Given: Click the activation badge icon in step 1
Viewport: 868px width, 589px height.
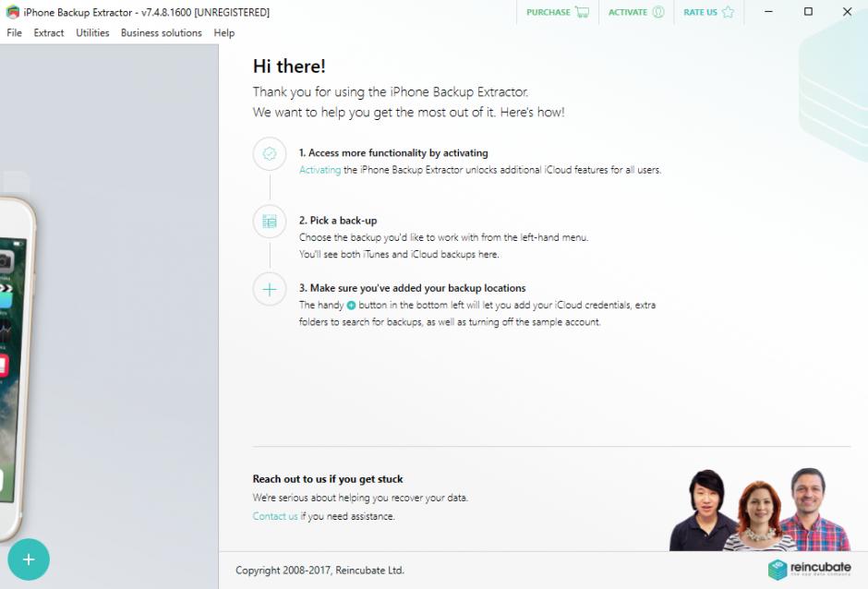Looking at the screenshot, I should tap(270, 153).
